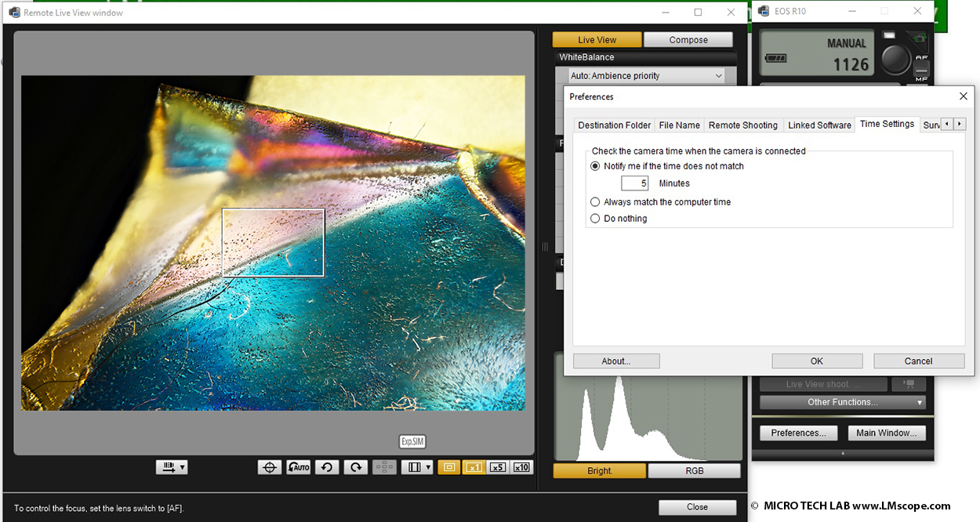Rotate the live view image counterclockwise
The image size is (980, 522).
click(x=327, y=467)
